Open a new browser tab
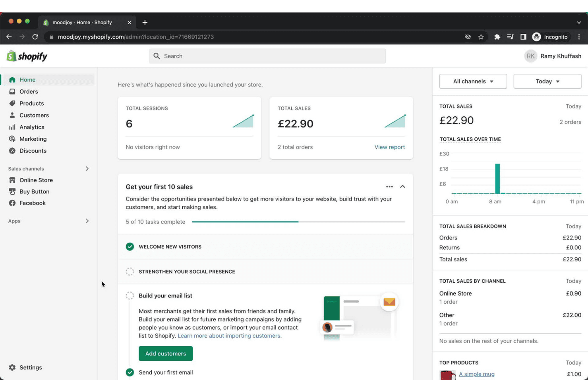 145,23
